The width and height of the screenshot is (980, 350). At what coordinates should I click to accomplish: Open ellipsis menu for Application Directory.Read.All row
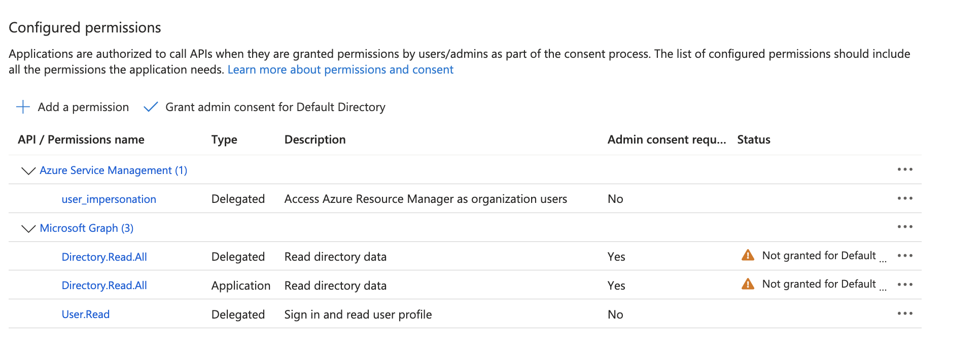[904, 285]
